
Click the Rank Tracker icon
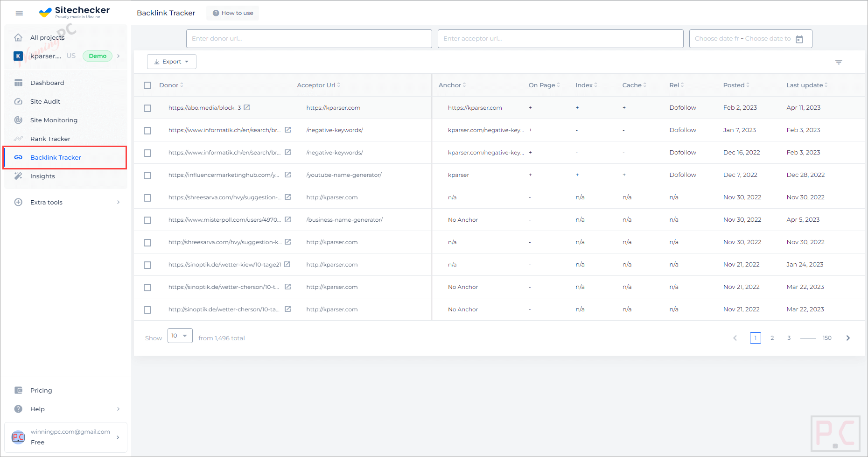(x=18, y=139)
